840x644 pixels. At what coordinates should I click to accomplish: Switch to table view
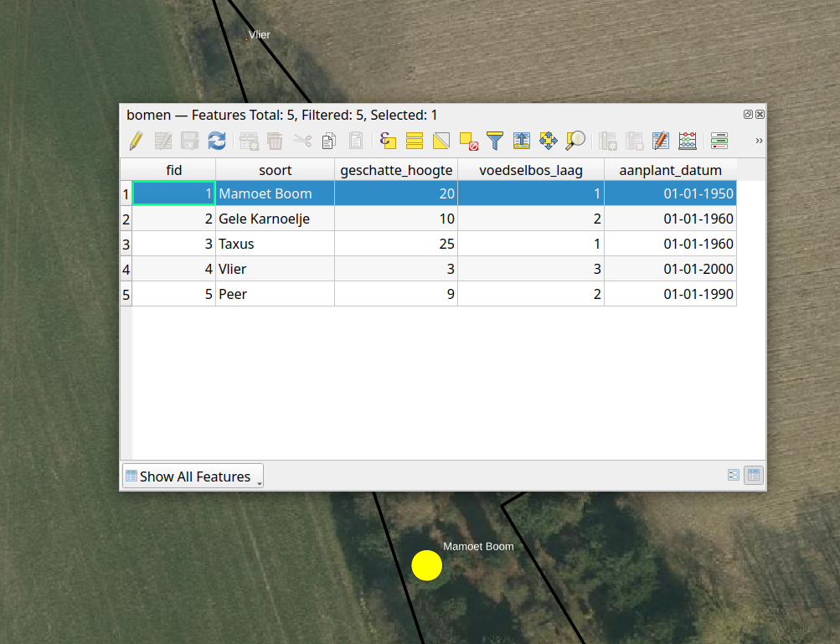[754, 475]
